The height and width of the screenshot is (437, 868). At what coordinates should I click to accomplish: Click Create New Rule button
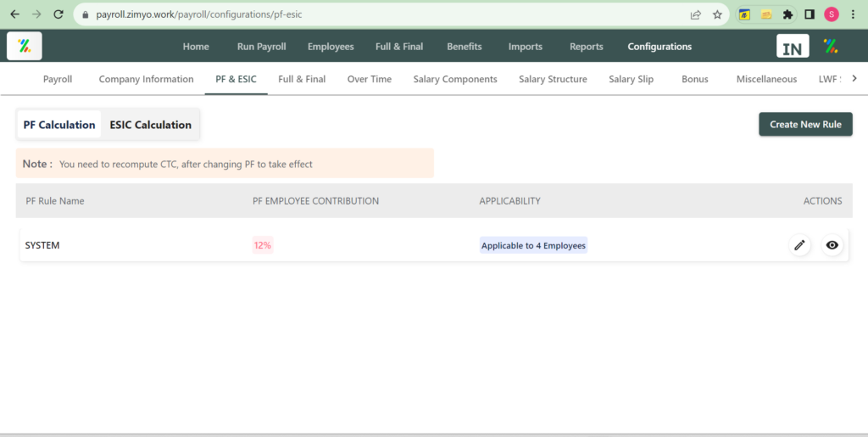805,124
